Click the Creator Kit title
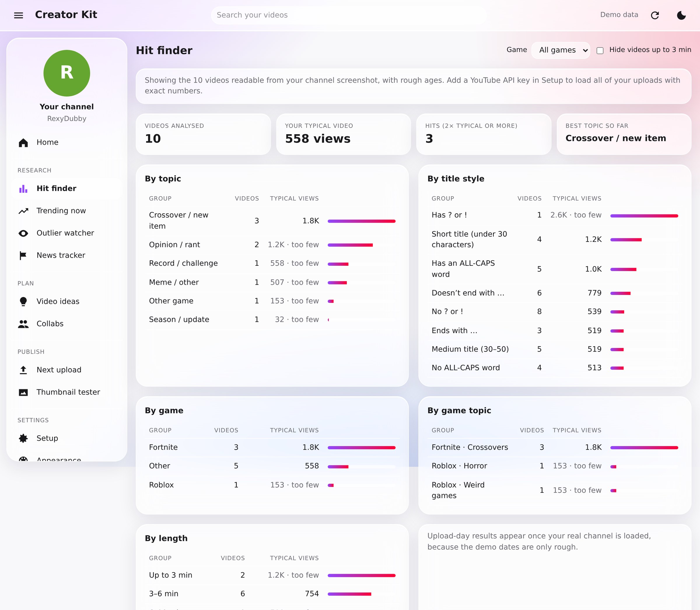Image resolution: width=700 pixels, height=610 pixels. tap(66, 15)
